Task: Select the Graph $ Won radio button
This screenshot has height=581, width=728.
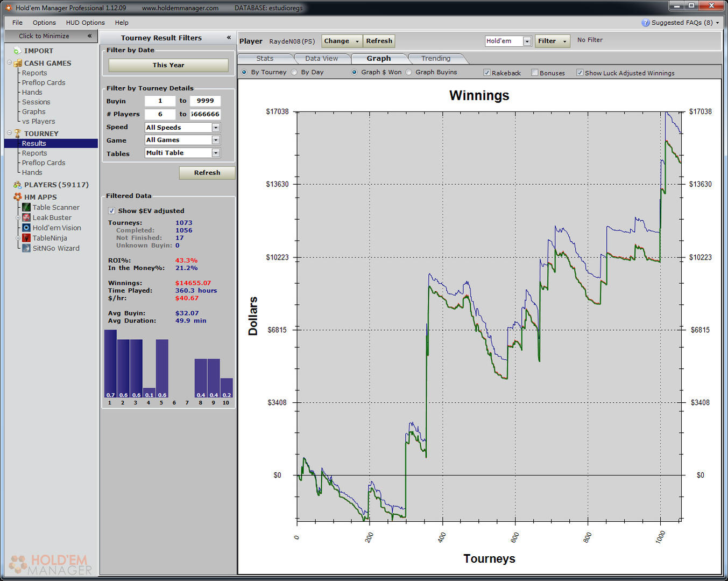Action: [355, 72]
